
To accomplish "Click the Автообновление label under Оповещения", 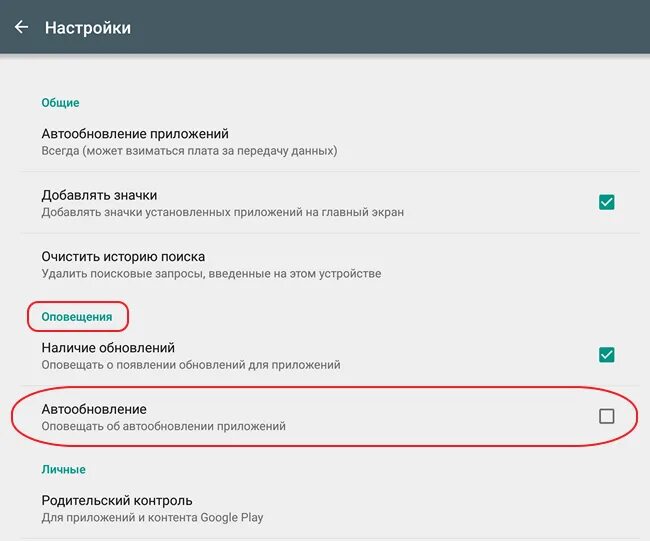I will point(94,409).
